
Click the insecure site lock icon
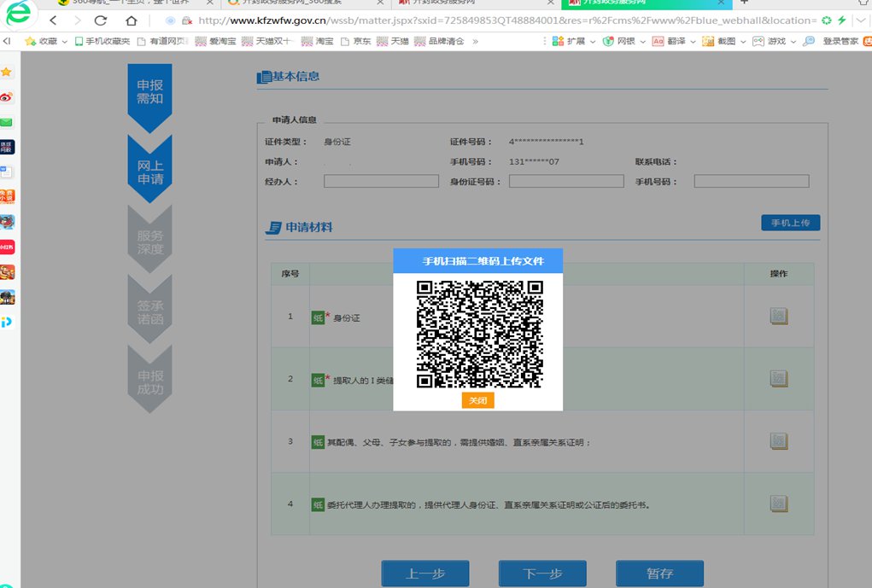tap(187, 20)
